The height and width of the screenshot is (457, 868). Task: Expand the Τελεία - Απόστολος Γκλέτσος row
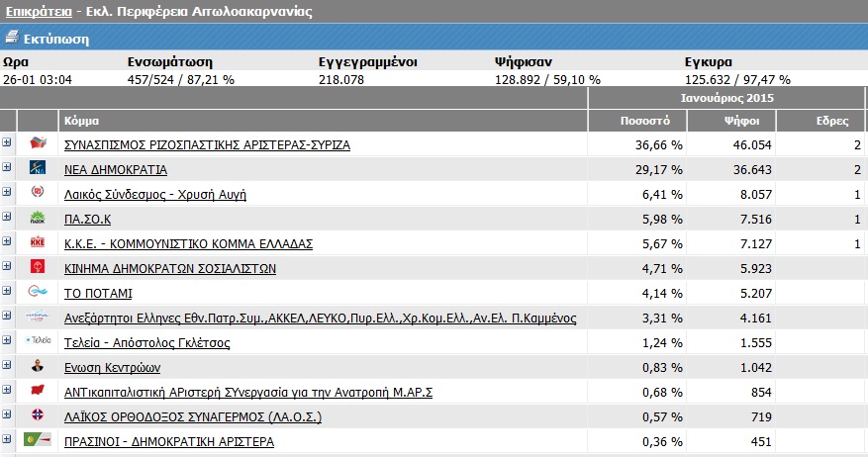pos(7,339)
